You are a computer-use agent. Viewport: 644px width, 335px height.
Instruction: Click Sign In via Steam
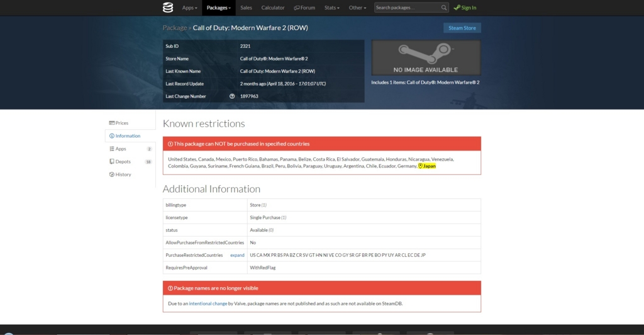465,8
